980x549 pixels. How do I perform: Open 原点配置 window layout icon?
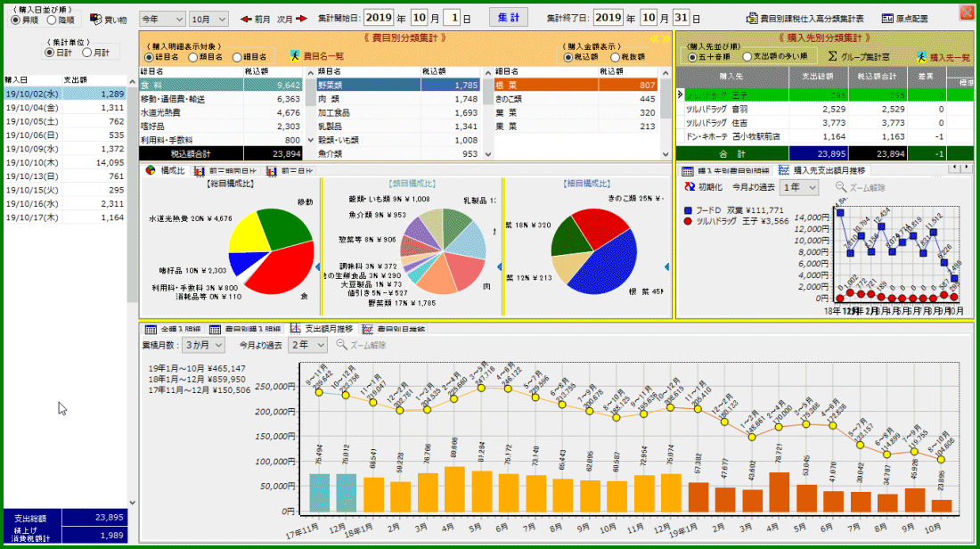(904, 19)
